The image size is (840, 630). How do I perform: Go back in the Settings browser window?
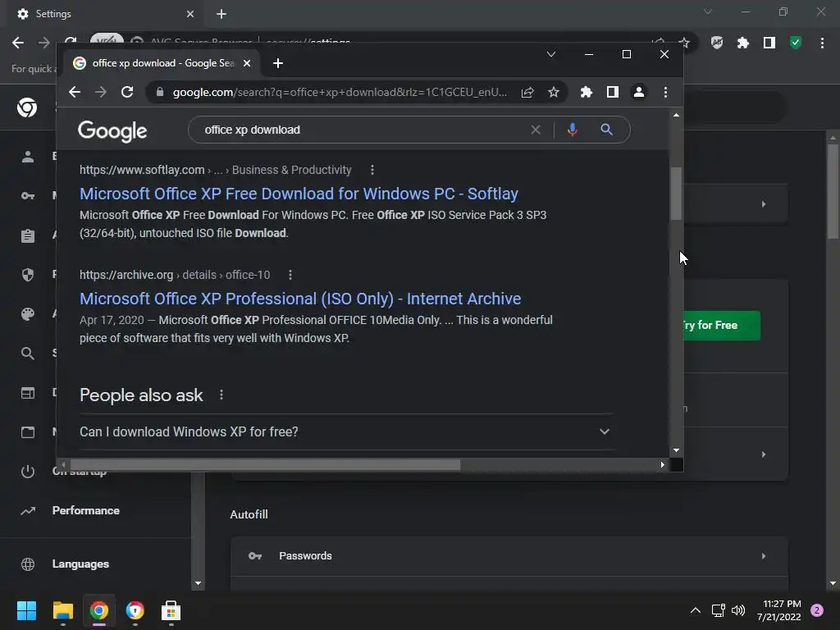(18, 43)
